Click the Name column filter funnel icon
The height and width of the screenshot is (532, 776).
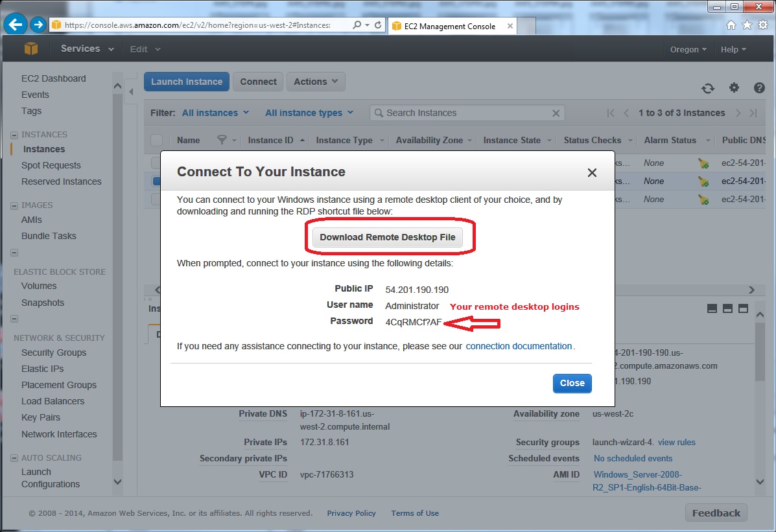[222, 140]
